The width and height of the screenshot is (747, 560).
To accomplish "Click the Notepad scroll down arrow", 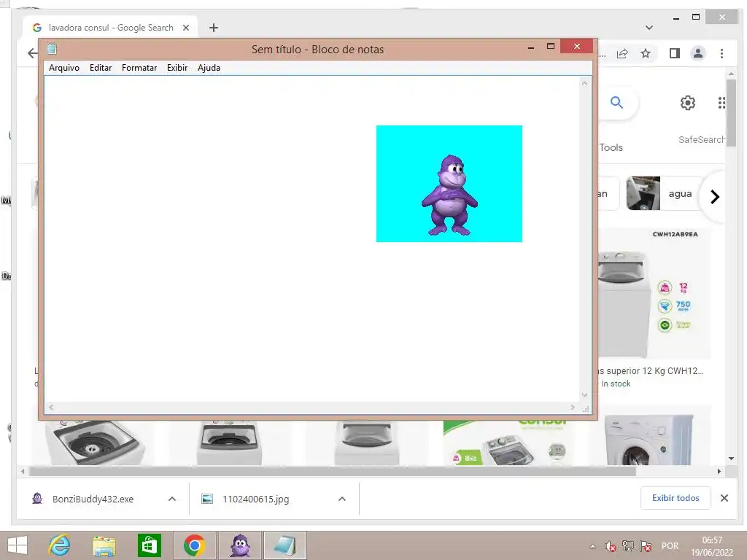I will pos(584,394).
